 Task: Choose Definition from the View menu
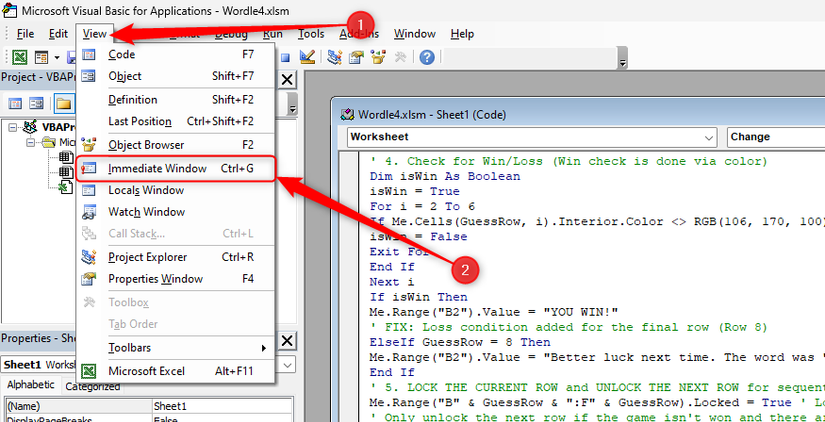[175, 99]
